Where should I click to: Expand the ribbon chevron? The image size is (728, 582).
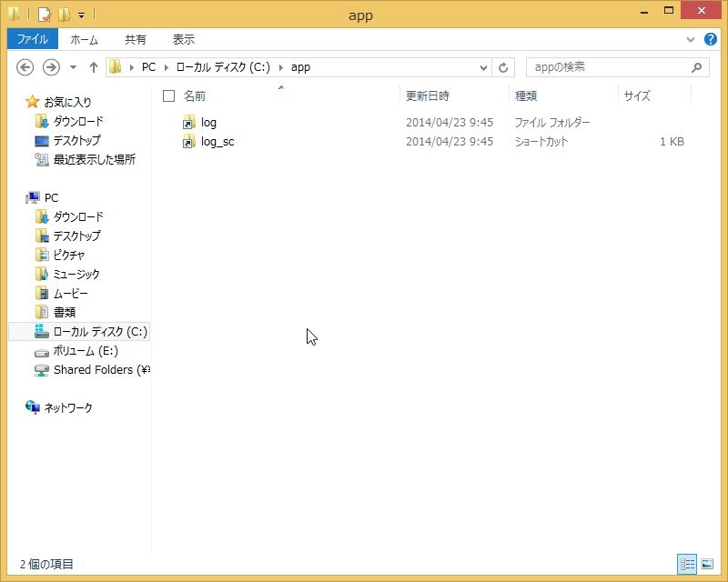tap(691, 39)
